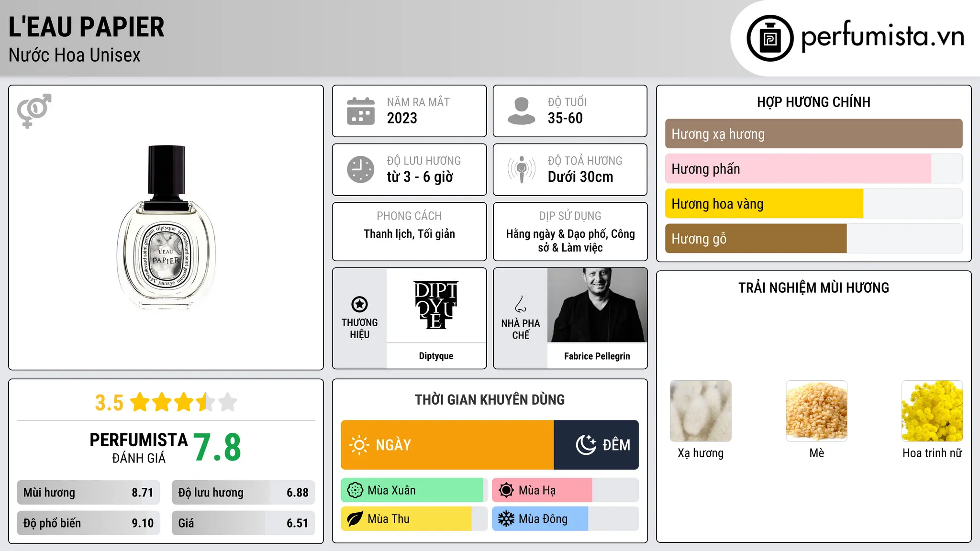Click the perfumista.vn perfume bottle logo icon

pyautogui.click(x=770, y=38)
